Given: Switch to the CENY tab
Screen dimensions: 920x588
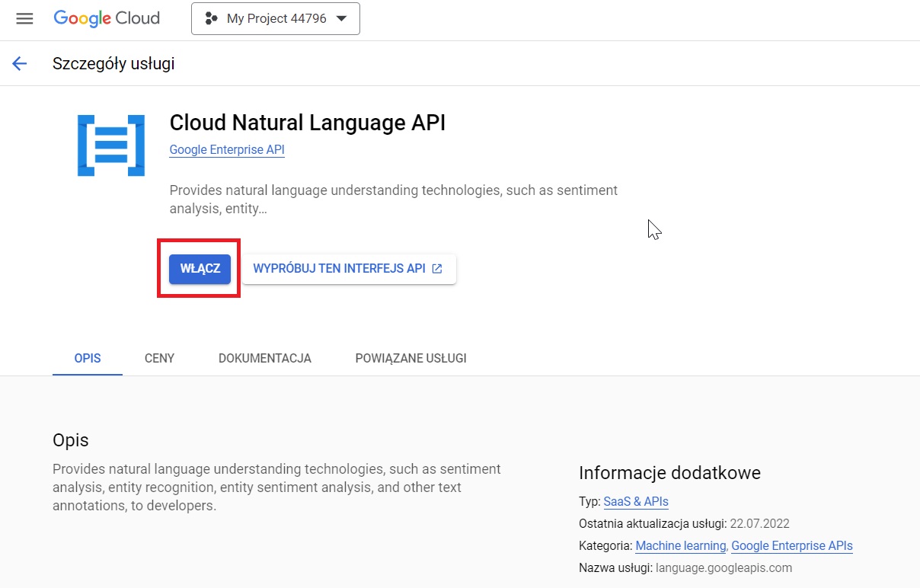Looking at the screenshot, I should [x=158, y=358].
